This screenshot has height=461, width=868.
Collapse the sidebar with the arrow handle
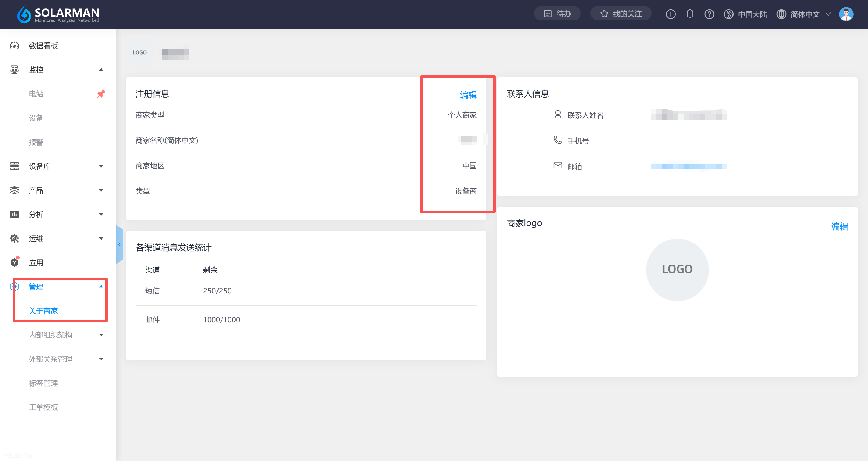click(119, 245)
